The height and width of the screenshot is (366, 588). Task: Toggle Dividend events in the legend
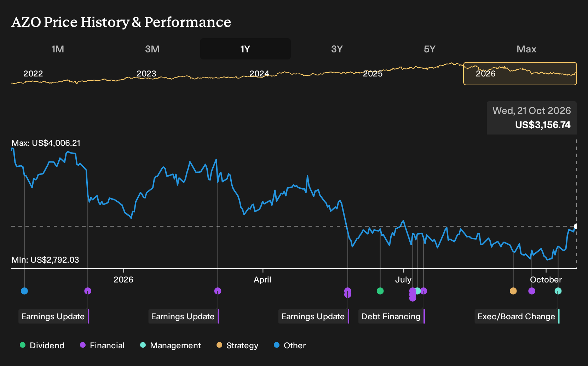[x=42, y=345]
